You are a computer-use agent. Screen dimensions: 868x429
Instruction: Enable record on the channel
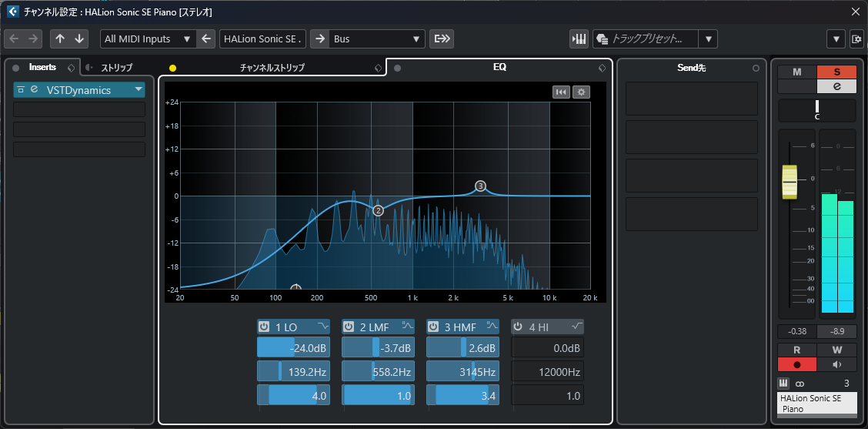(x=797, y=364)
